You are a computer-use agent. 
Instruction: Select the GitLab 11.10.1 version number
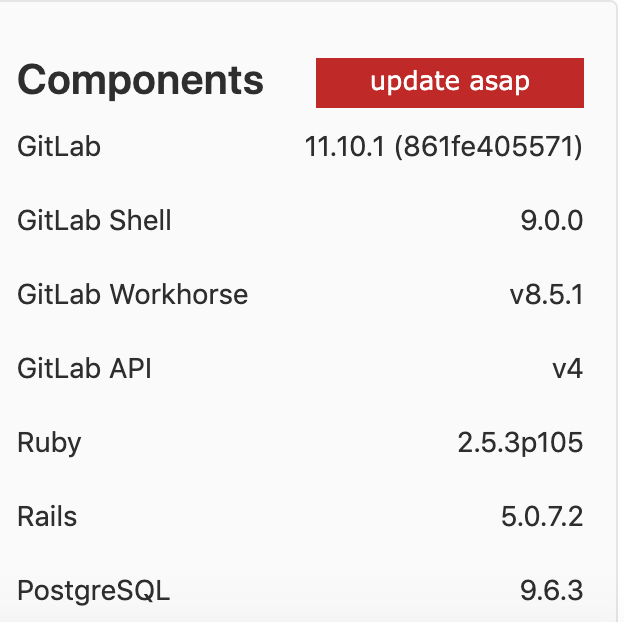tap(345, 146)
